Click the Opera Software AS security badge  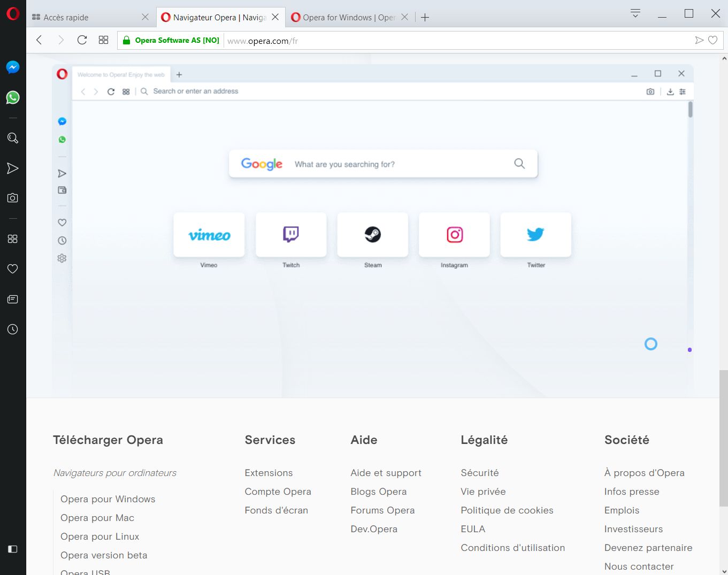(171, 40)
